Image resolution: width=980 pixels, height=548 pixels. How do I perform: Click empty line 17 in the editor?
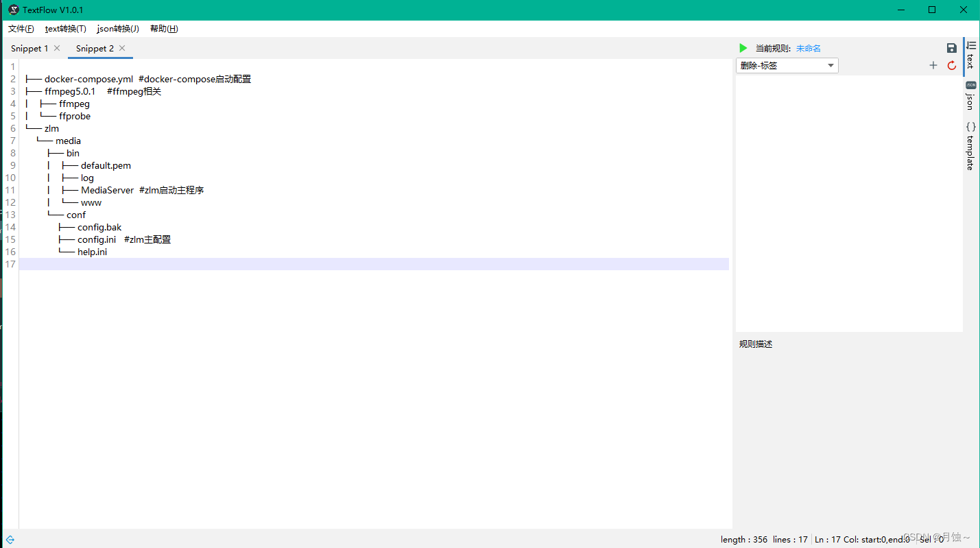click(374, 264)
